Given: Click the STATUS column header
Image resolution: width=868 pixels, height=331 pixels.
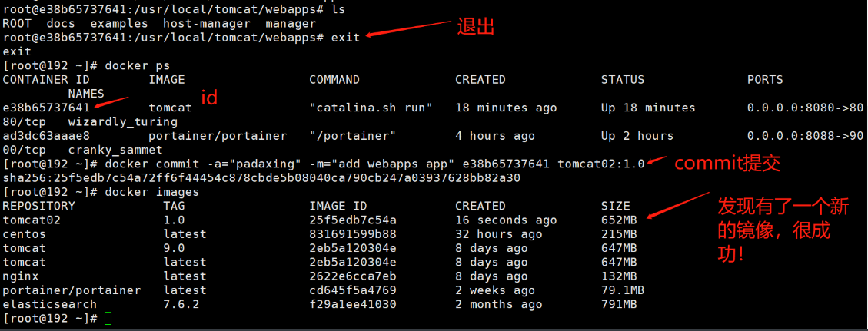Looking at the screenshot, I should coord(623,80).
